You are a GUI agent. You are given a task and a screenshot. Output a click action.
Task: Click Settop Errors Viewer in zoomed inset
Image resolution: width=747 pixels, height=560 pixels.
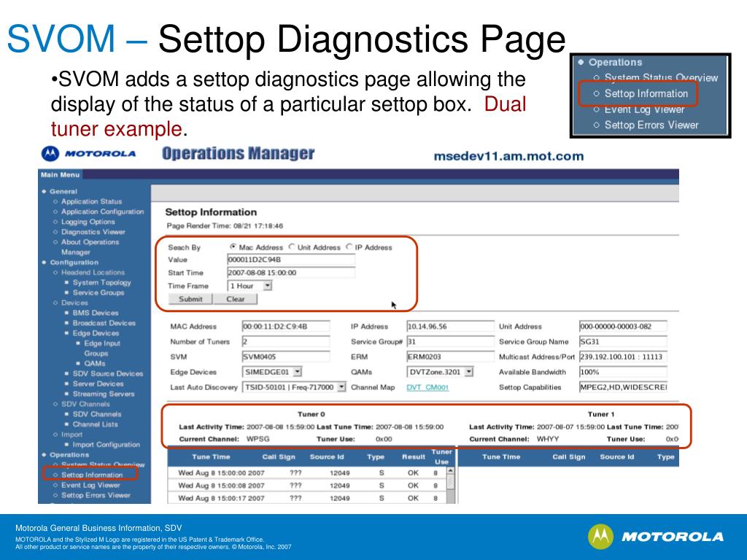click(x=651, y=125)
